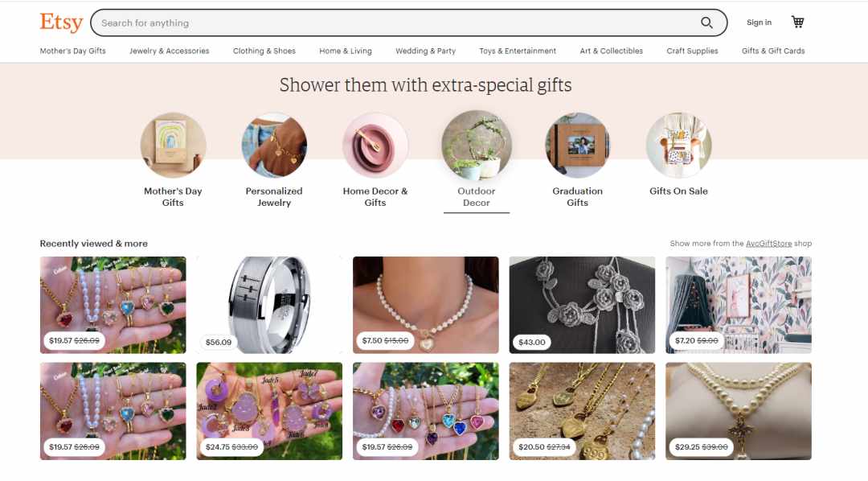The width and height of the screenshot is (868, 481).
Task: Open the shopping cart
Action: [x=798, y=23]
